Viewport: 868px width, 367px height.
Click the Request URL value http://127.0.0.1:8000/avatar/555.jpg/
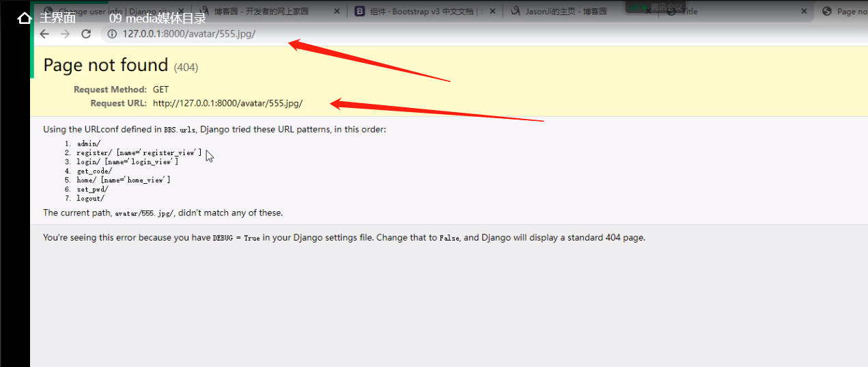tap(227, 103)
